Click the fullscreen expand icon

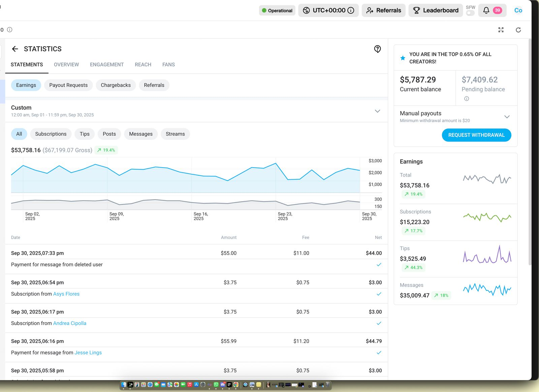501,30
